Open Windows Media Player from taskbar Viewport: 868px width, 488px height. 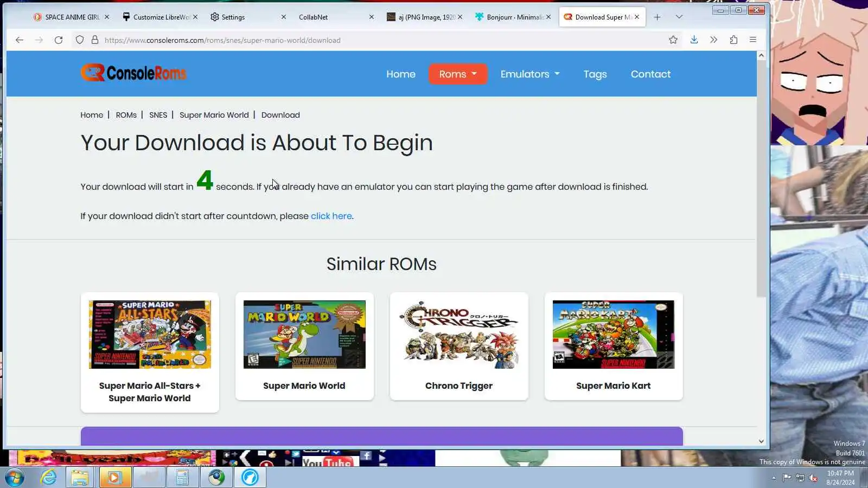click(x=114, y=478)
